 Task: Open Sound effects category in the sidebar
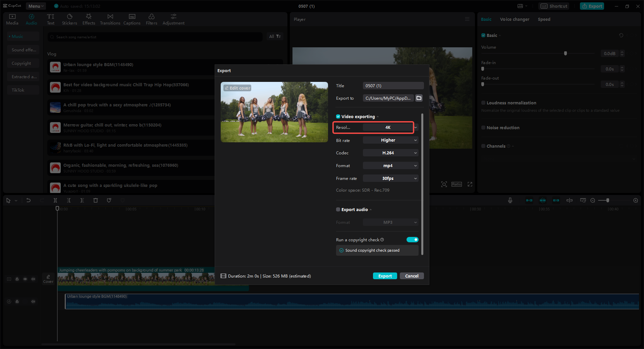pos(23,50)
